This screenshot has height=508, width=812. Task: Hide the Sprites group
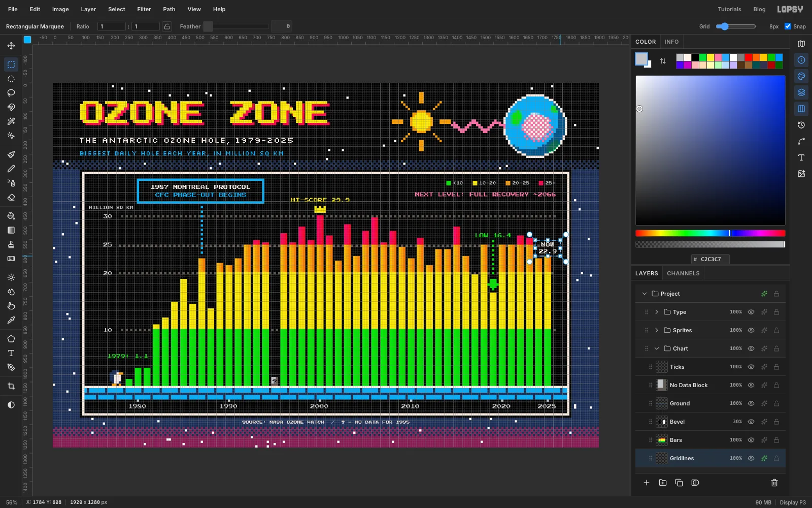pos(751,330)
